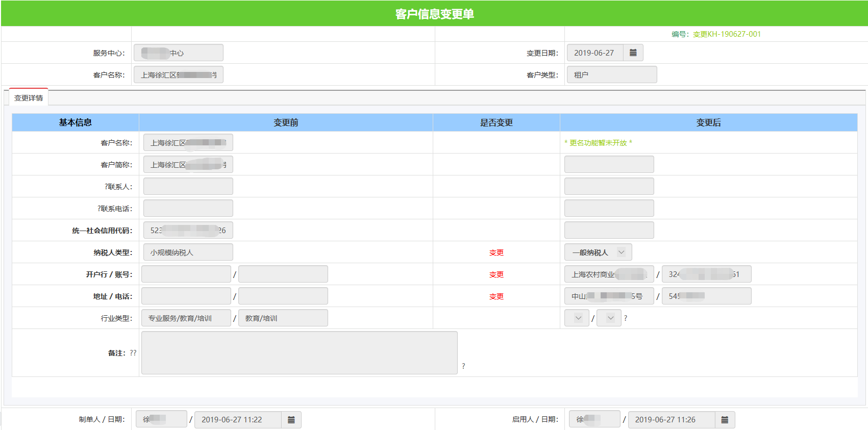Open second 行业类型 dropdown in 变更后 column
This screenshot has width=868, height=430.
609,318
